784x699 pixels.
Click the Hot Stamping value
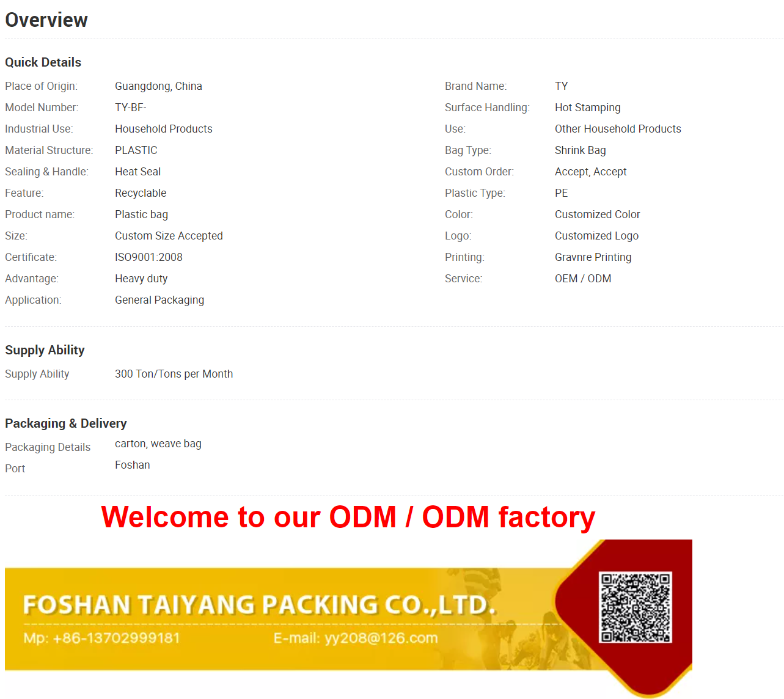(588, 108)
